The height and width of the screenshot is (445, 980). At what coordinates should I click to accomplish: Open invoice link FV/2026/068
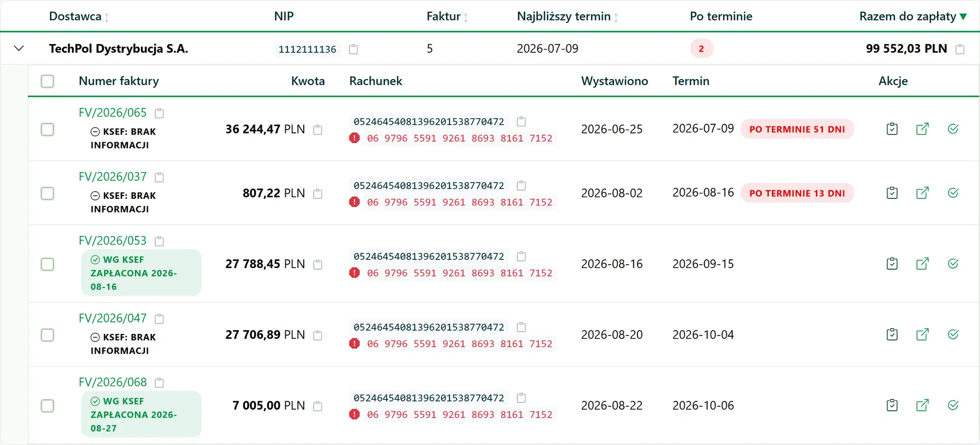(x=113, y=382)
